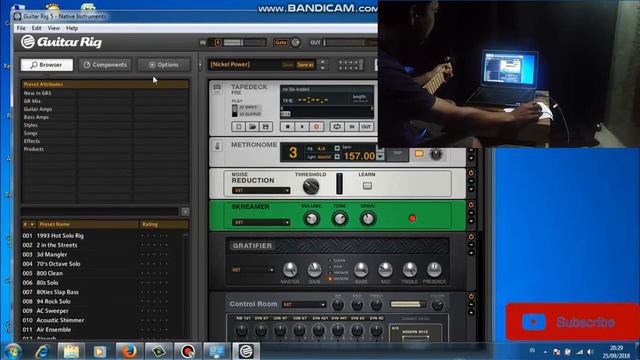This screenshot has height=360, width=640.
Task: Open the View menu
Action: point(53,28)
